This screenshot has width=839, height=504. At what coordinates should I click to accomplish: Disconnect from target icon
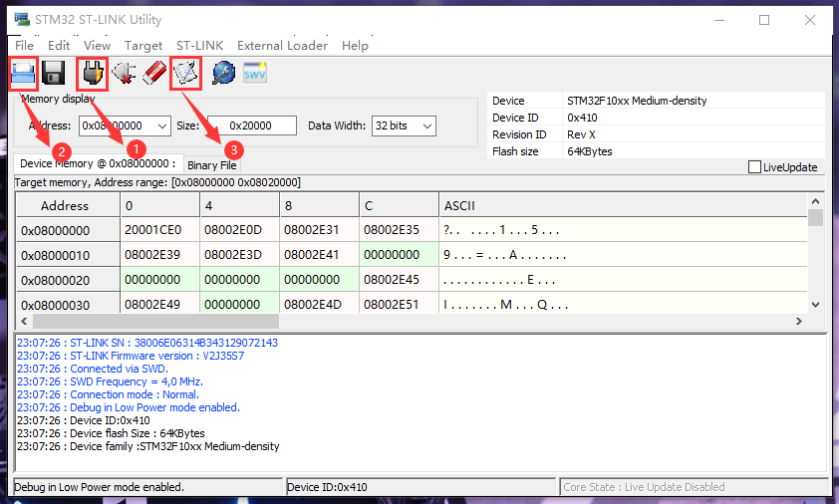(x=124, y=73)
